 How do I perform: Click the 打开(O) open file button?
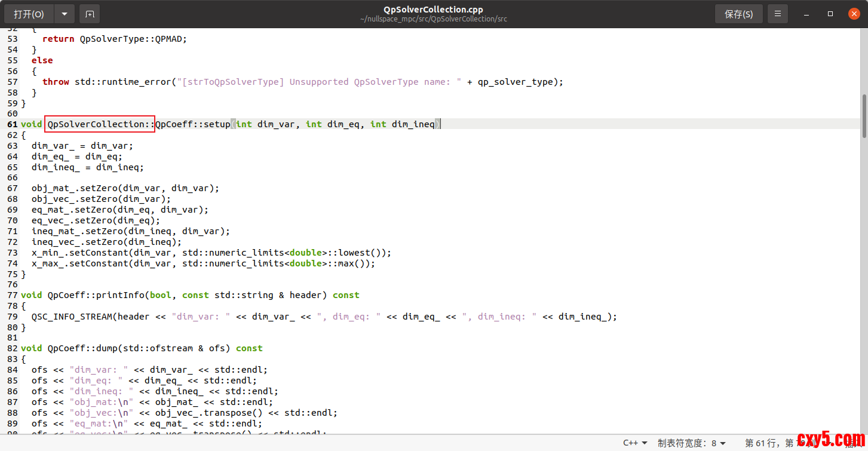[29, 14]
